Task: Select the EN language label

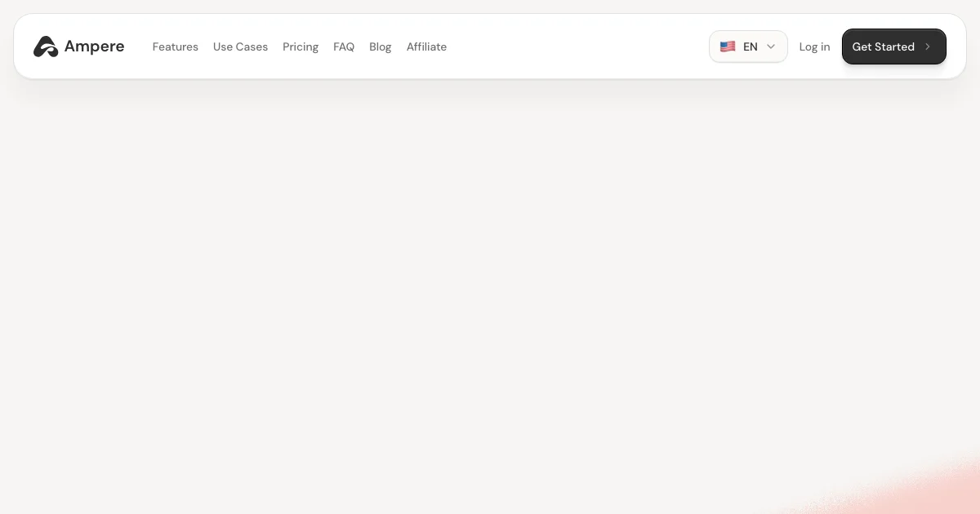Action: [x=751, y=47]
